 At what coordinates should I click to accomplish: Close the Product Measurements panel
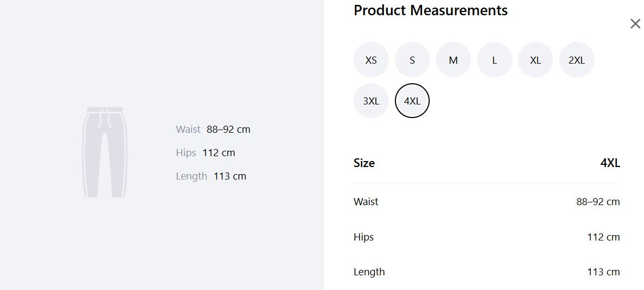coord(635,24)
